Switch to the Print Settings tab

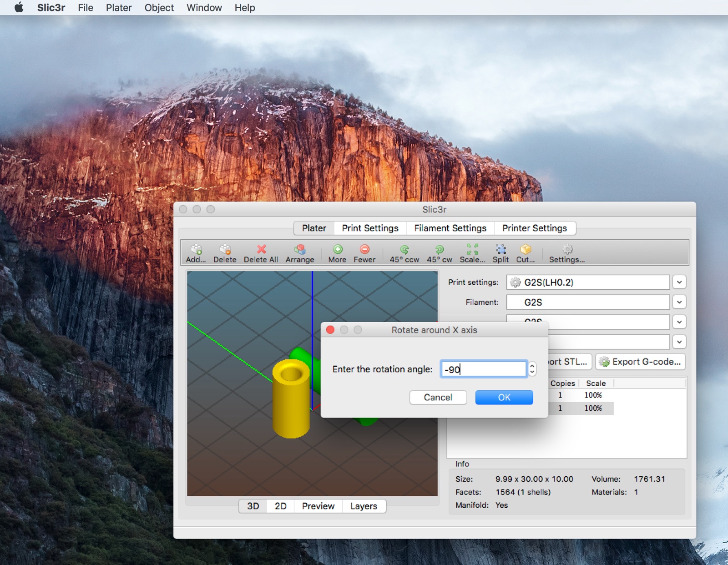[370, 228]
